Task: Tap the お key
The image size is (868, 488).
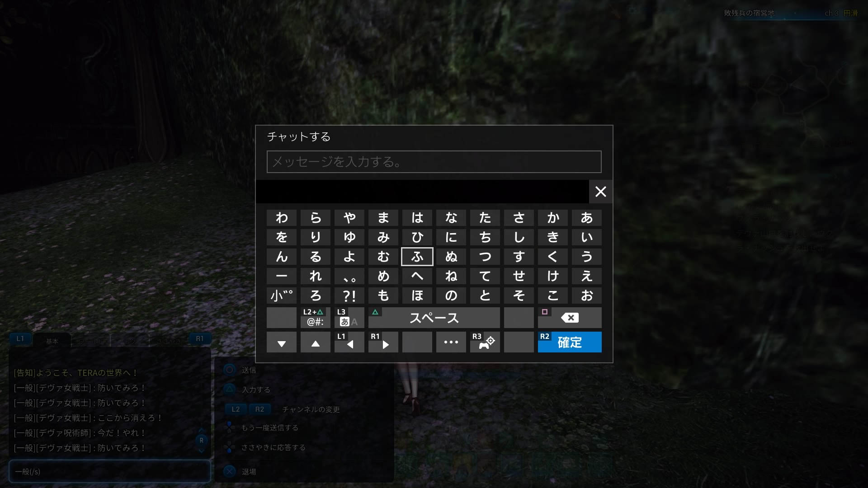Action: click(587, 296)
